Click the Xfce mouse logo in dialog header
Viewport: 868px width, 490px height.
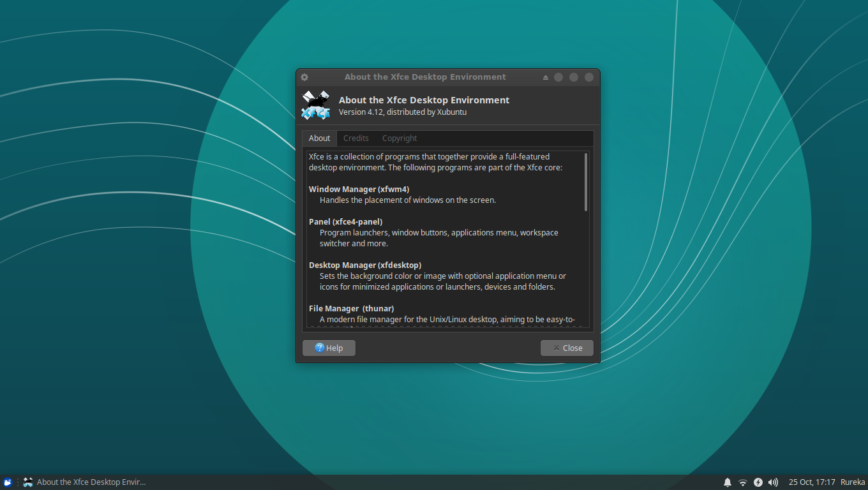[316, 105]
